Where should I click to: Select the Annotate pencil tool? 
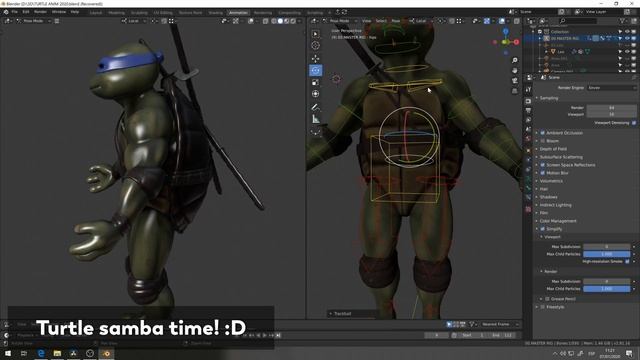316,107
